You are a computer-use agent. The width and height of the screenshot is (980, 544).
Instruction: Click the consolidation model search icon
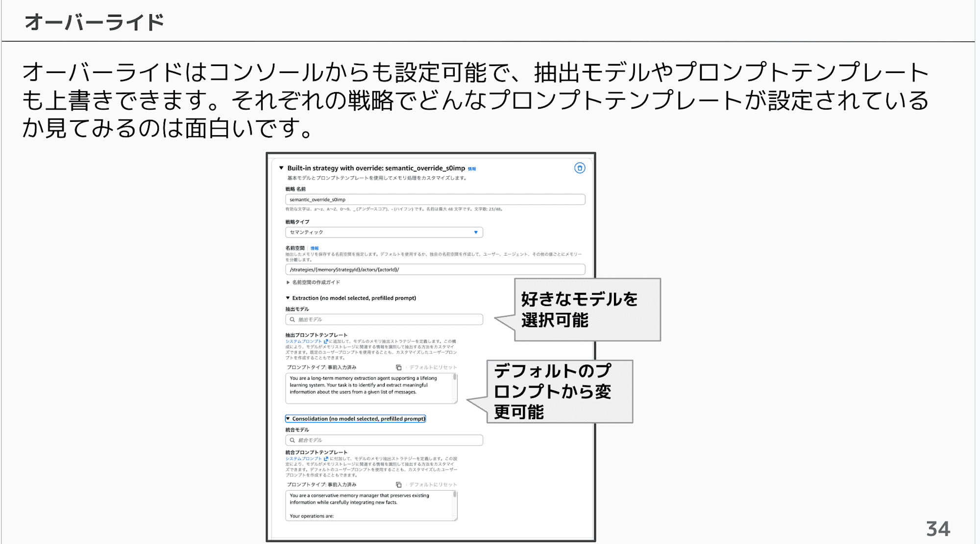click(293, 440)
